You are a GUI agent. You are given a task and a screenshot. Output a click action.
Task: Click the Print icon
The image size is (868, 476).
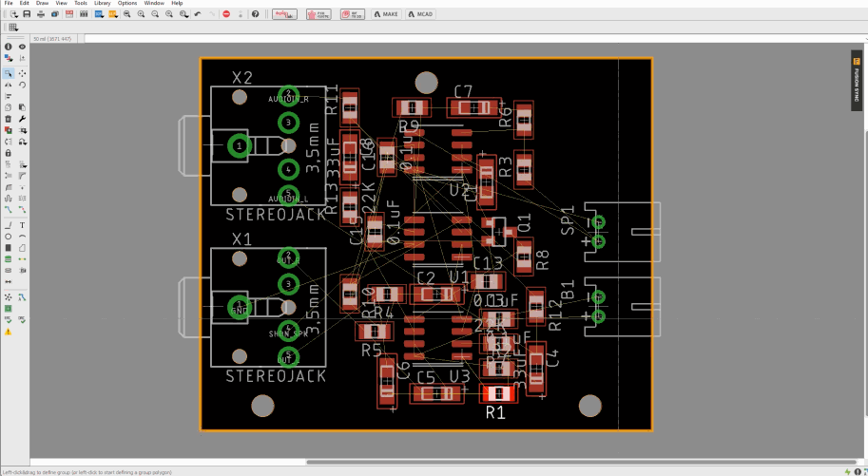point(40,14)
